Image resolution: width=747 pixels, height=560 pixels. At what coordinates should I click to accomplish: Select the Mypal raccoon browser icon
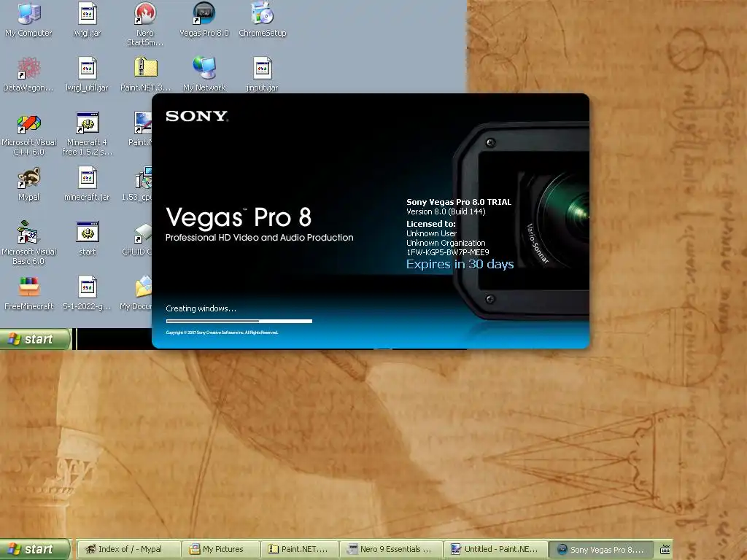[x=28, y=184]
